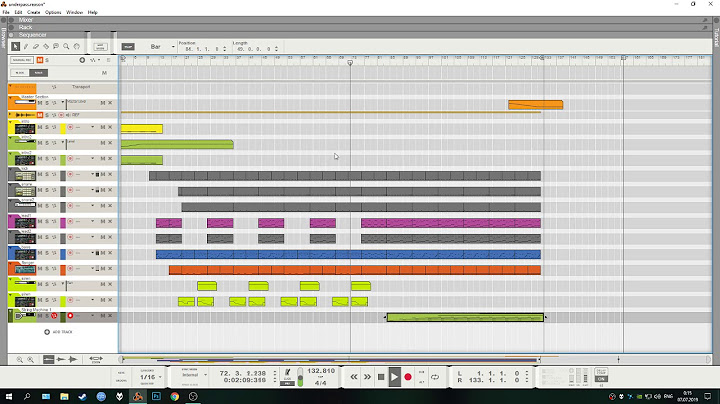
Task: Select the largest track height icon
Action: pos(73,359)
